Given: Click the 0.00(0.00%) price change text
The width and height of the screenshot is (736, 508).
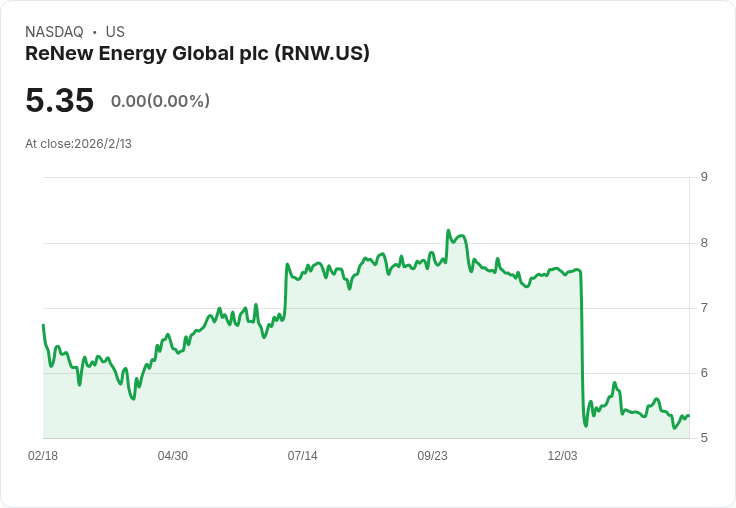Looking at the screenshot, I should (x=160, y=101).
